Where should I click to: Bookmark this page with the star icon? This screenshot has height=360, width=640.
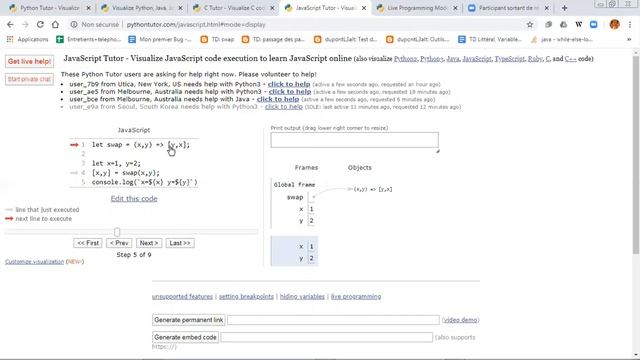(530, 24)
